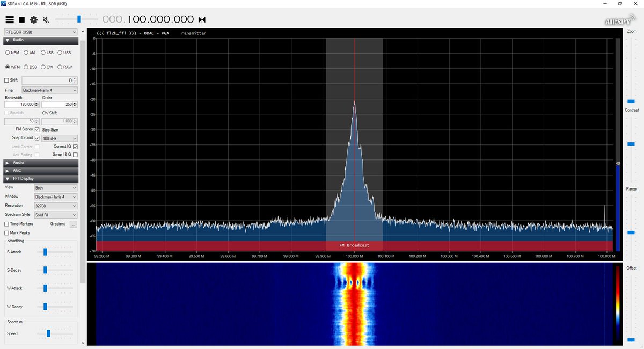The image size is (644, 349).
Task: Adjust the volume slider in the toolbar
Action: (79, 19)
